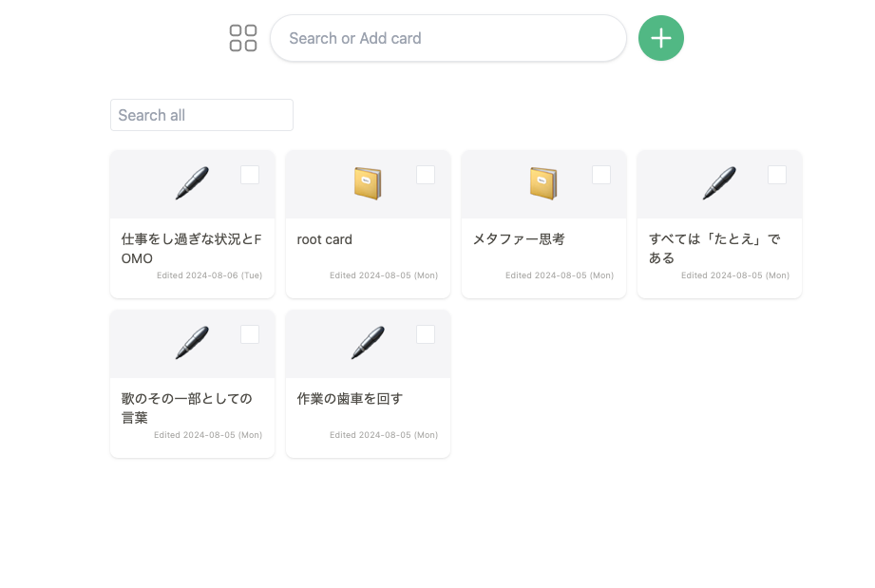Mark the checkbox on 歌のその一部としての言葉 card
This screenshot has height=588, width=875.
point(250,334)
